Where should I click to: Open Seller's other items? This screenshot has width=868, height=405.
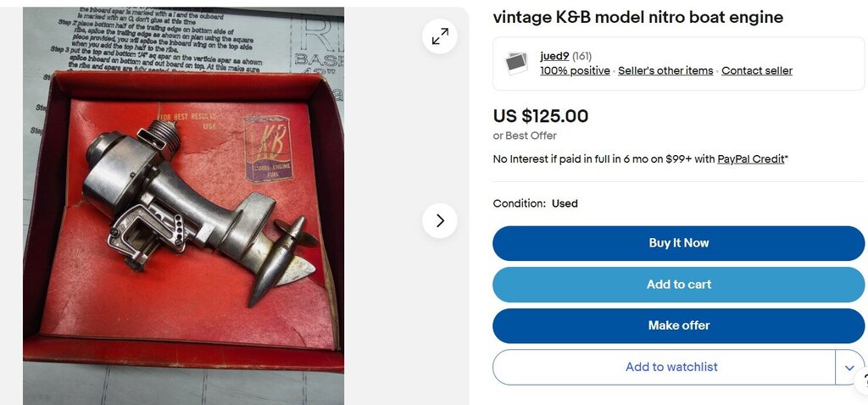tap(665, 71)
